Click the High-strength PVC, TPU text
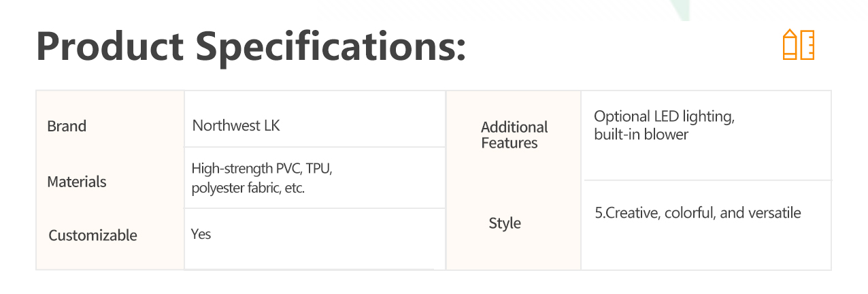Viewport: 868px width, 294px height. coord(261,168)
